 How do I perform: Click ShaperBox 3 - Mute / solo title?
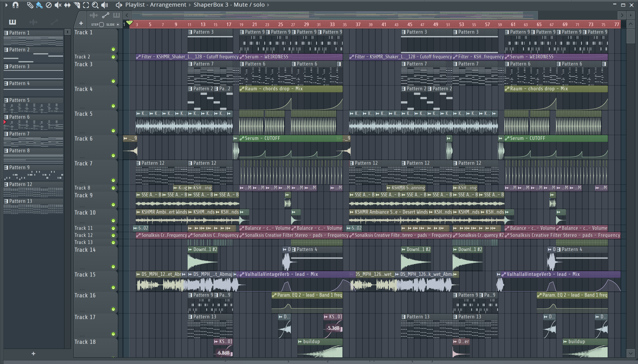pos(229,5)
